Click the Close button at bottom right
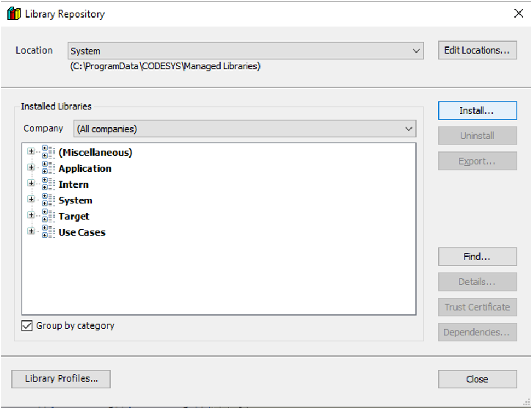The height and width of the screenshot is (408, 532). click(x=477, y=379)
